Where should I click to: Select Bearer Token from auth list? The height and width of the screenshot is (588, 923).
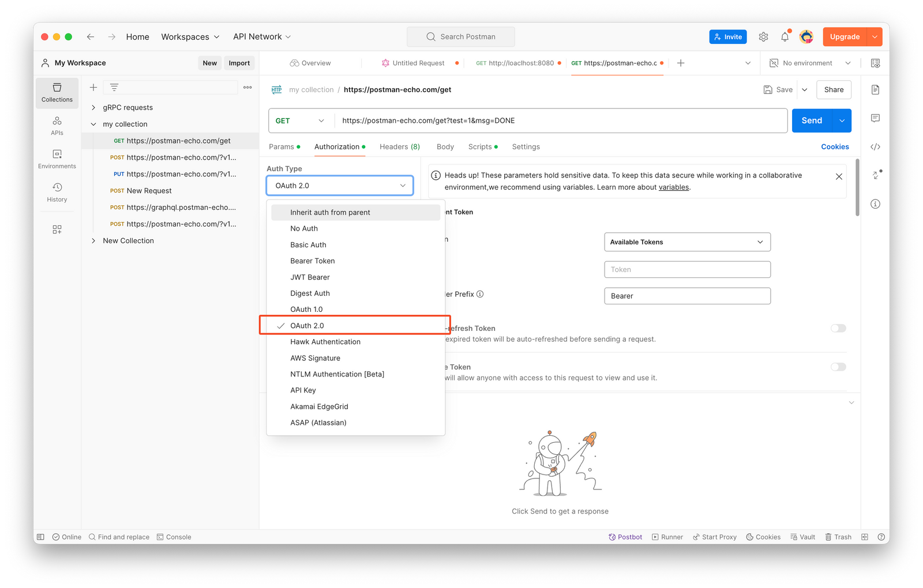point(312,261)
